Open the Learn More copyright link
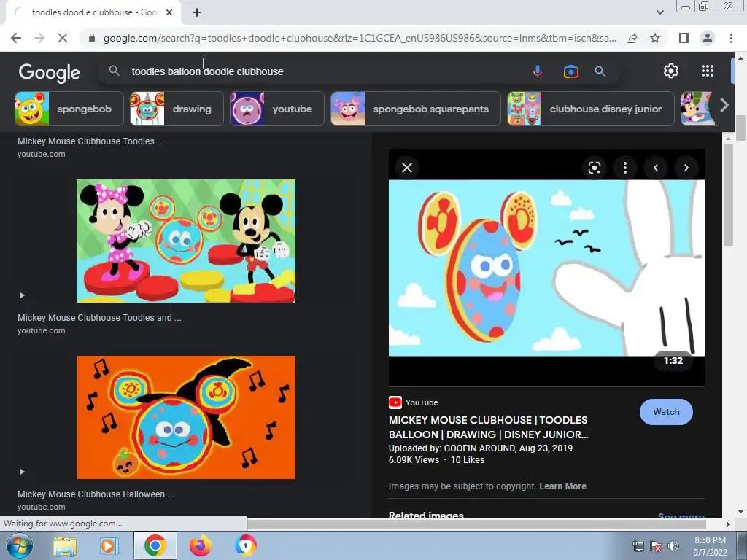The width and height of the screenshot is (747, 560). (x=562, y=486)
